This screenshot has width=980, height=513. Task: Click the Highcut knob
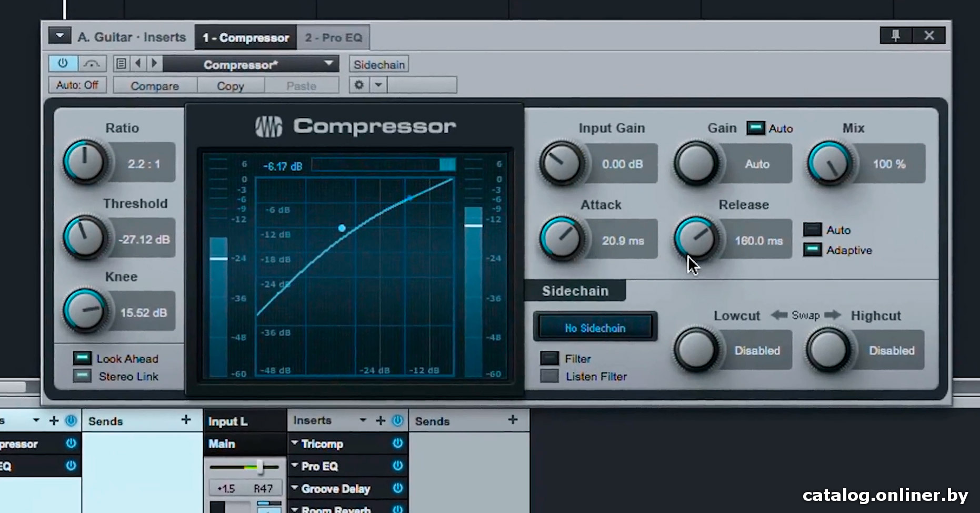tap(828, 350)
